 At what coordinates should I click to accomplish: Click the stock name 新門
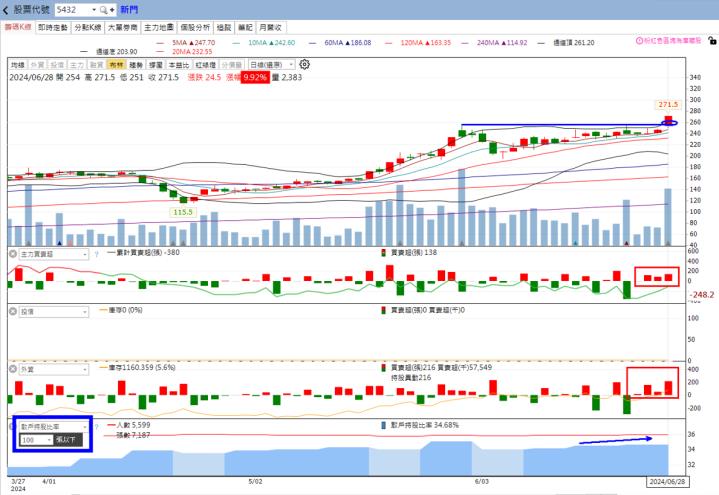129,10
